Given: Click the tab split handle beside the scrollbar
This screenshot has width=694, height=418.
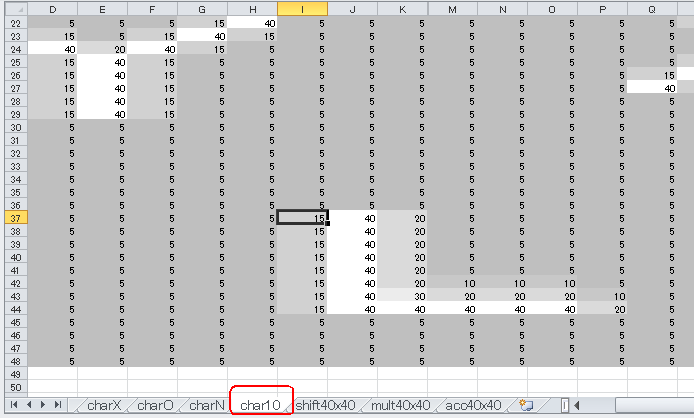Looking at the screenshot, I should pyautogui.click(x=565, y=405).
